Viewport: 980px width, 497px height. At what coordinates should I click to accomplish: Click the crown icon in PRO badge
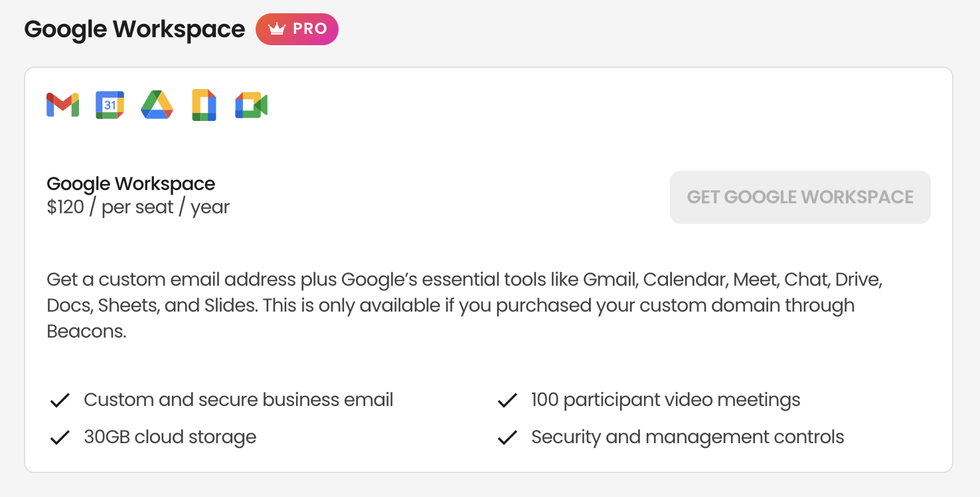point(277,29)
